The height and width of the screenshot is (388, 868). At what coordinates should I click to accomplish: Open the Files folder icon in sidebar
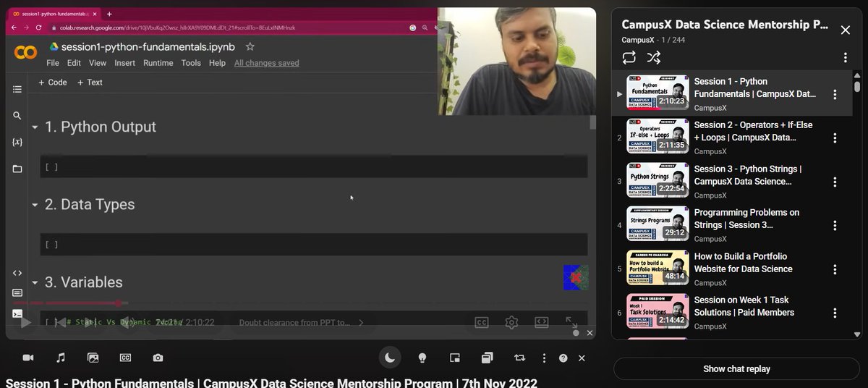pyautogui.click(x=17, y=169)
